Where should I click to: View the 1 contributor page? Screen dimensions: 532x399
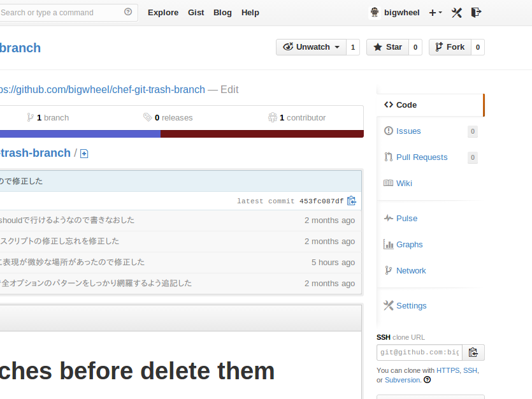[297, 118]
